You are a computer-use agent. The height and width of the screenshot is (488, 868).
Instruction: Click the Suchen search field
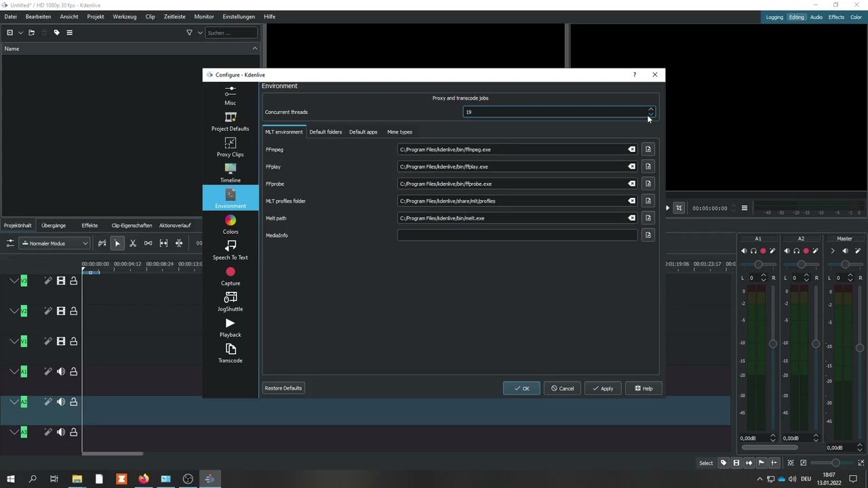[231, 33]
